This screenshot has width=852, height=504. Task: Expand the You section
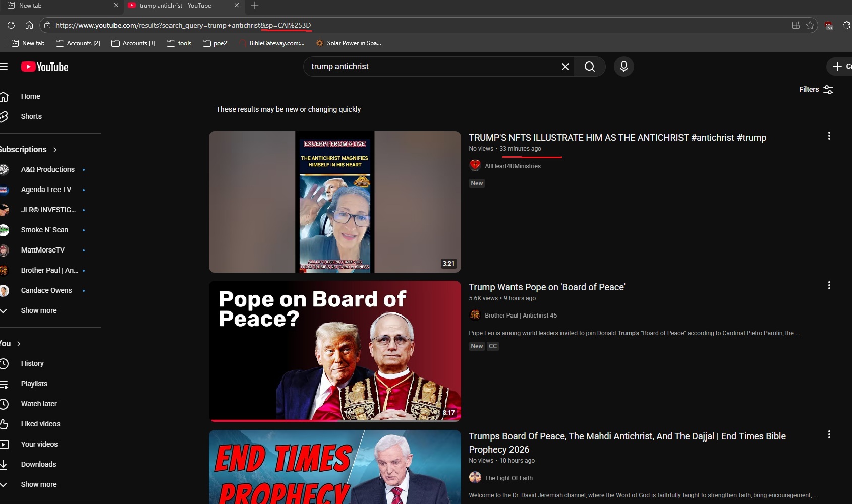coord(11,343)
